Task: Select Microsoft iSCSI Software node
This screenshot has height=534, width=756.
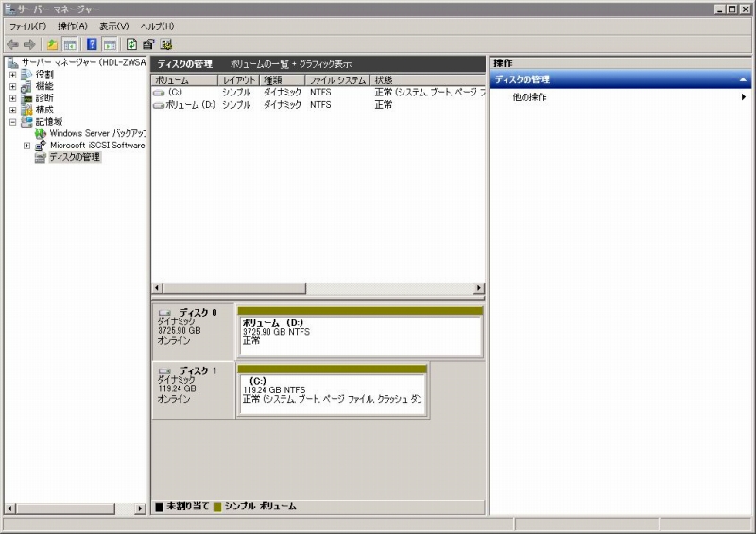Action: 96,146
